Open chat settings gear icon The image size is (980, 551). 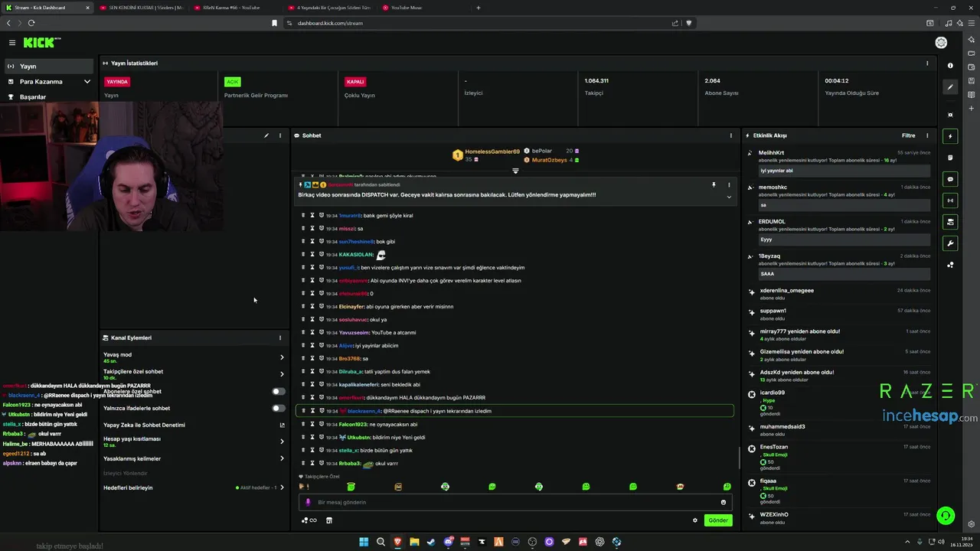pyautogui.click(x=695, y=520)
